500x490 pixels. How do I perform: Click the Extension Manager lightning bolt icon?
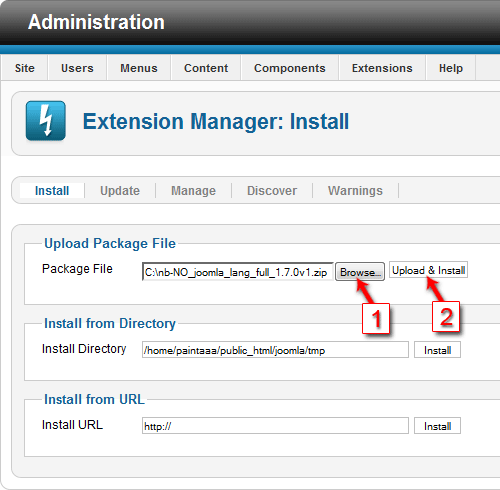(46, 121)
